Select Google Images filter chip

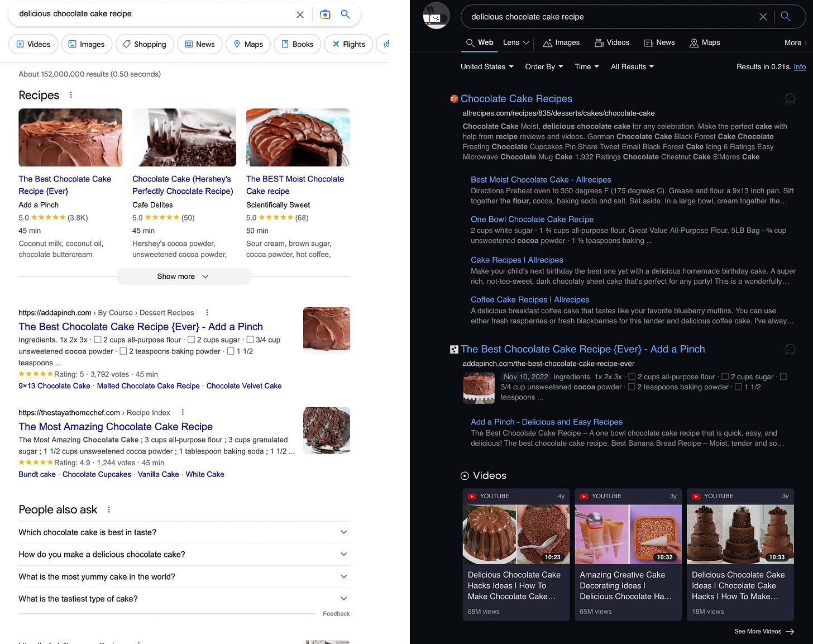[87, 44]
